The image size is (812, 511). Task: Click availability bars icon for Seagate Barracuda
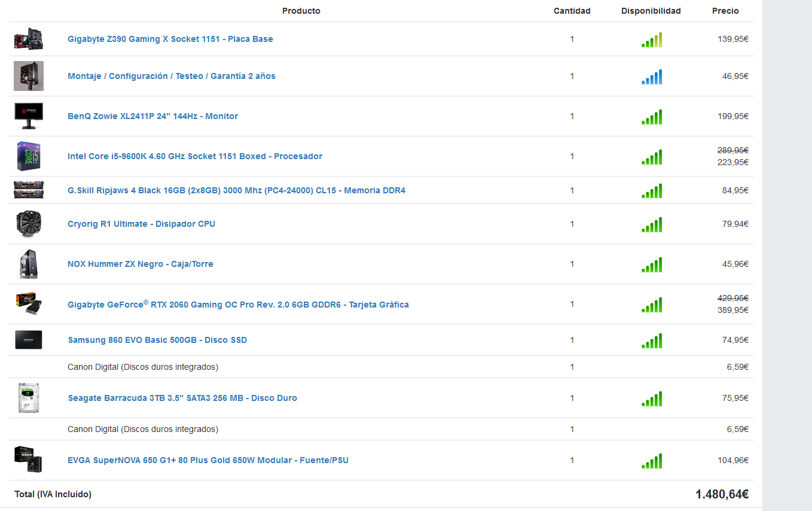tap(652, 399)
